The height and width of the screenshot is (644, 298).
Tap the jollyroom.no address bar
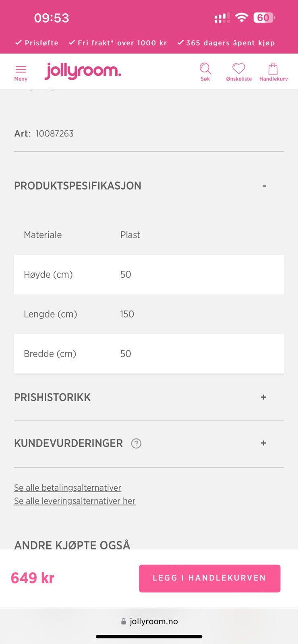click(153, 621)
